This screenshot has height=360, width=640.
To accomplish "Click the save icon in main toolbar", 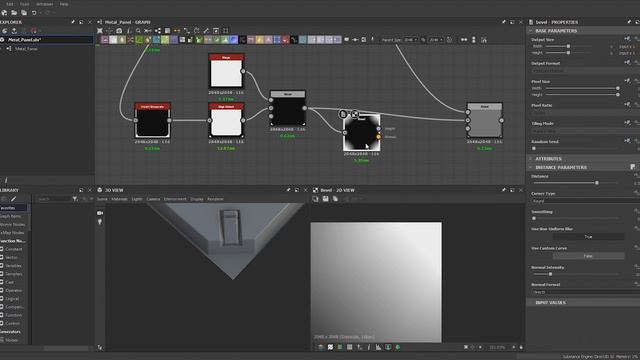I will click(x=24, y=13).
